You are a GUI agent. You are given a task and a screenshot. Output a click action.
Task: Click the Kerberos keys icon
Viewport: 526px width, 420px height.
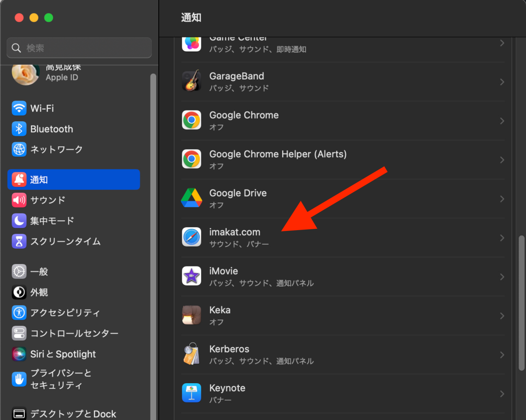(191, 354)
